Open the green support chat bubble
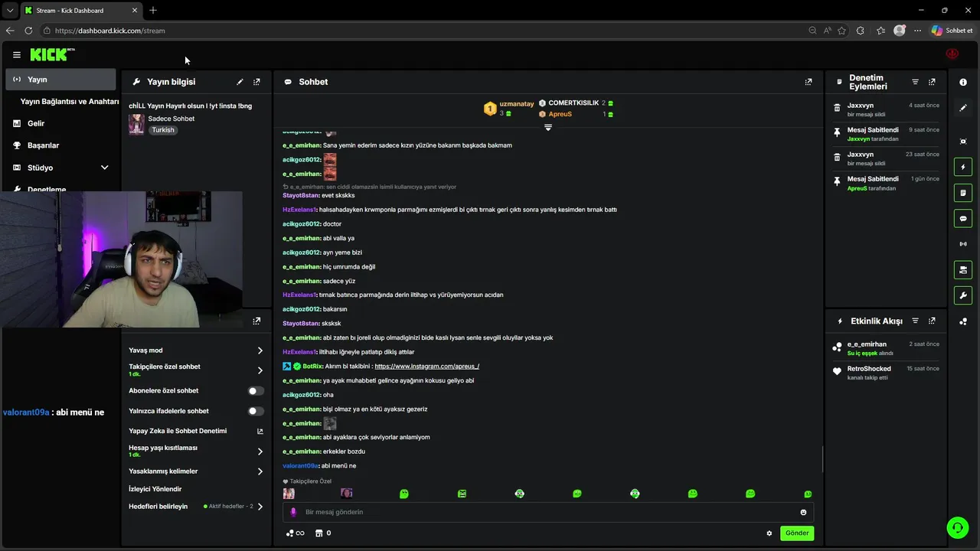This screenshot has height=551, width=980. coord(957,527)
